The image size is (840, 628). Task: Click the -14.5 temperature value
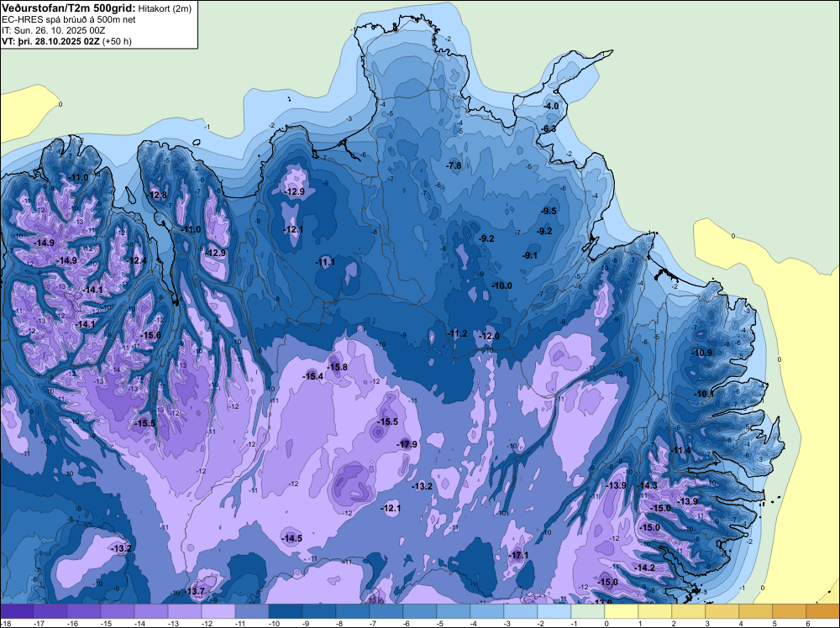292,539
